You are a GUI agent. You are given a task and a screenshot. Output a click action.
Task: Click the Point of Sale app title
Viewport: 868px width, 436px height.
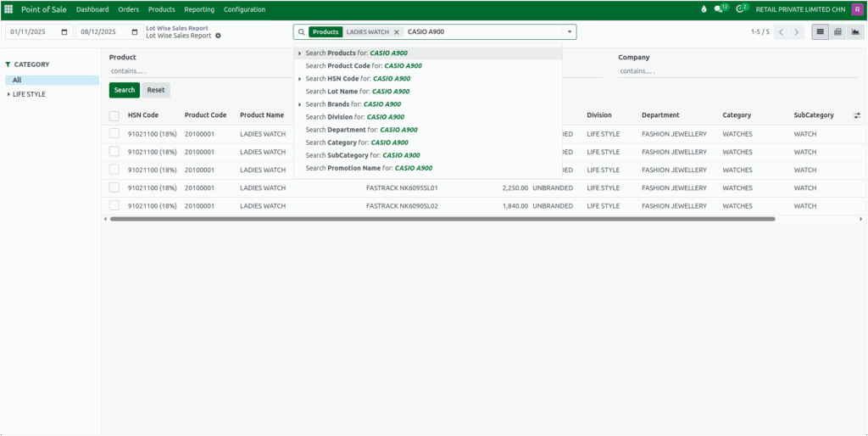(x=44, y=9)
